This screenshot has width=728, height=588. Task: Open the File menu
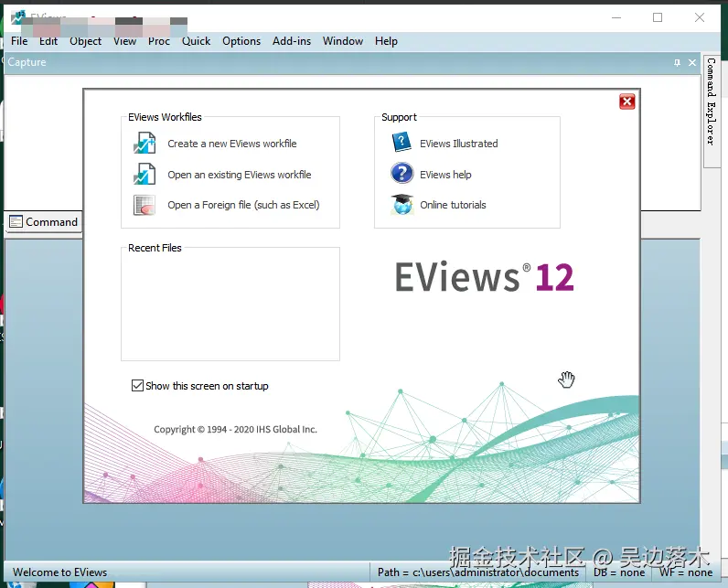click(19, 41)
